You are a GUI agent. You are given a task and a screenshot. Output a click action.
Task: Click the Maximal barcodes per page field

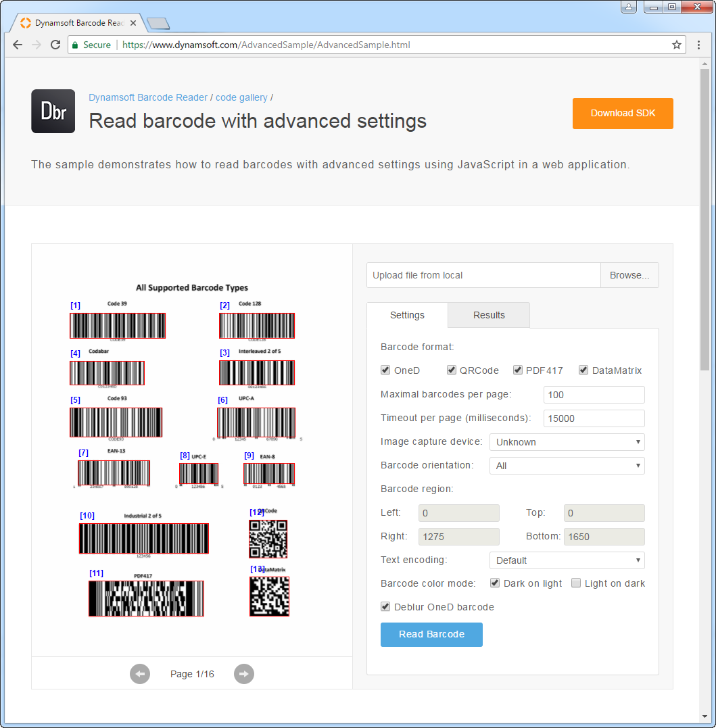(594, 395)
